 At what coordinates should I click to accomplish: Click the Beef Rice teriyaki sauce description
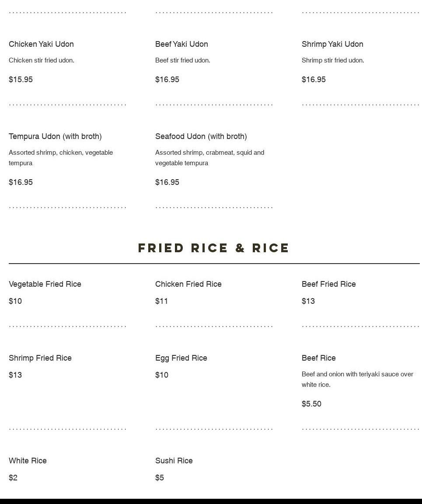(357, 379)
